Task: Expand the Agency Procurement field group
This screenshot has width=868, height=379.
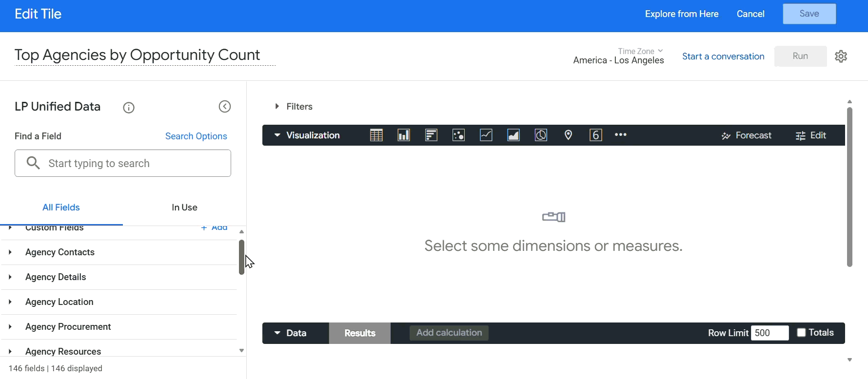Action: pos(119,327)
